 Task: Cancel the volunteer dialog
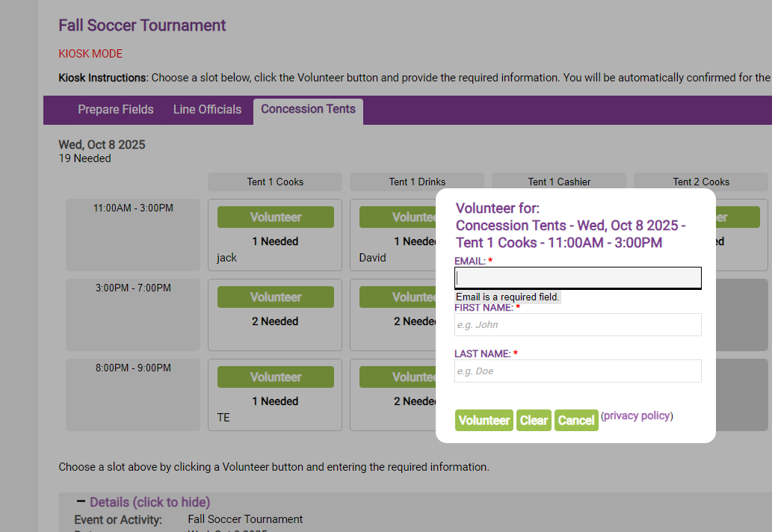pos(576,420)
